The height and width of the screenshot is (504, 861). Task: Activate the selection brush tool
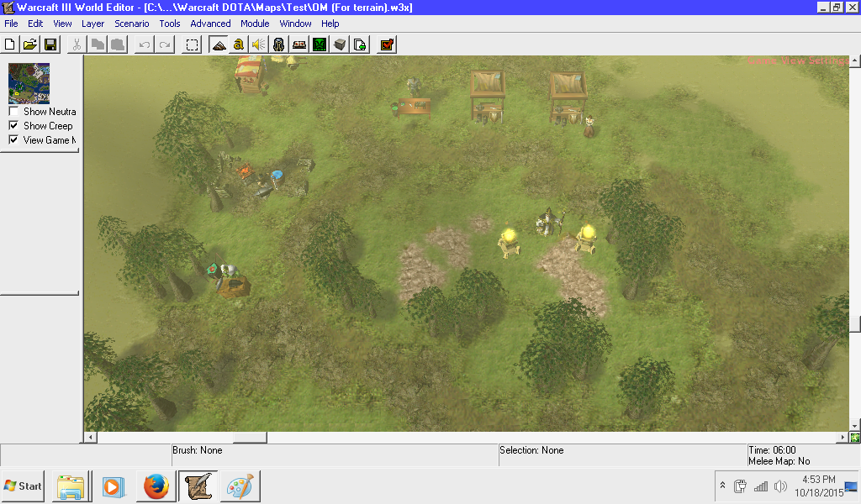[x=192, y=45]
